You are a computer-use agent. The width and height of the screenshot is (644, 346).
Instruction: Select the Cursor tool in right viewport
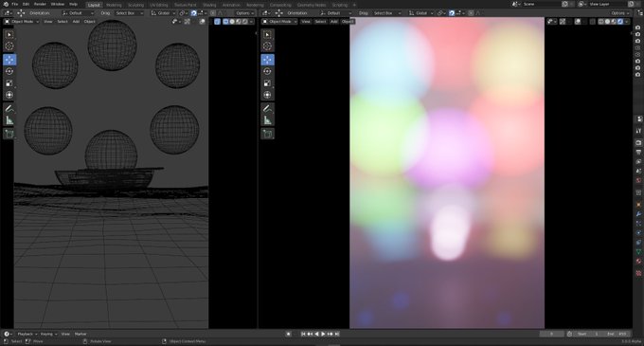pos(267,46)
